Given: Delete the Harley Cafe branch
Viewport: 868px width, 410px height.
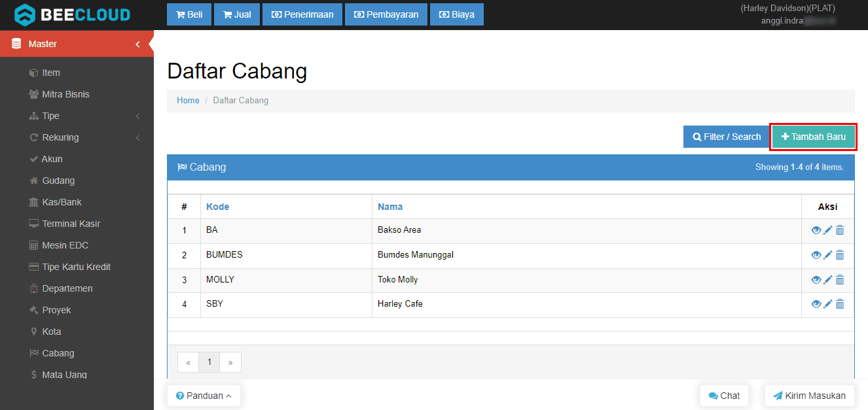Looking at the screenshot, I should point(840,304).
